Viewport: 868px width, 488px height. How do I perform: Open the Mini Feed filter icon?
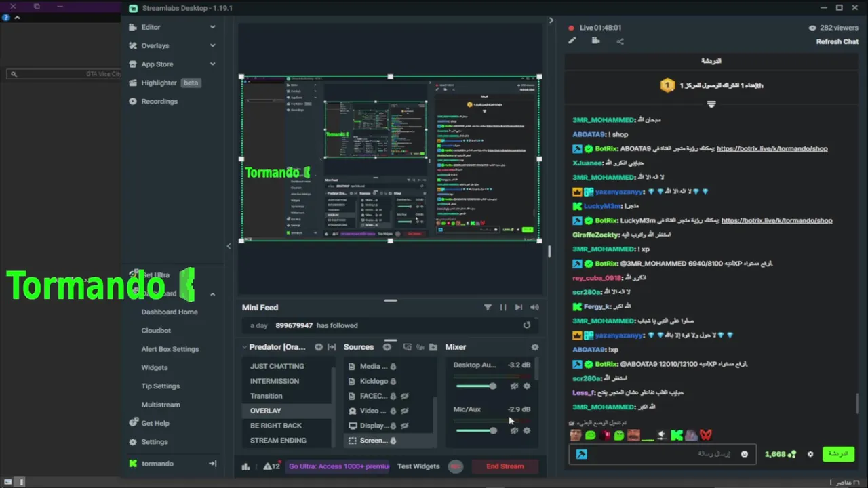488,307
